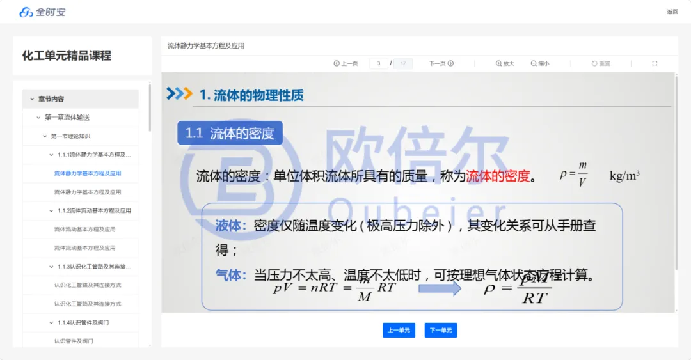Open the grey 流体静力学基本方程及应用 lesson

click(87, 192)
